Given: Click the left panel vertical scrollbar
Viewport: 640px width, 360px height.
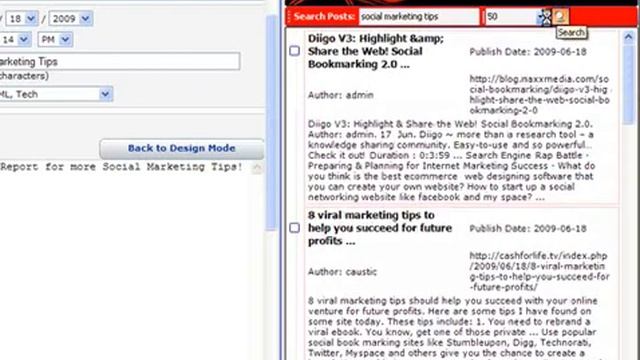Looking at the screenshot, I should point(271,122).
